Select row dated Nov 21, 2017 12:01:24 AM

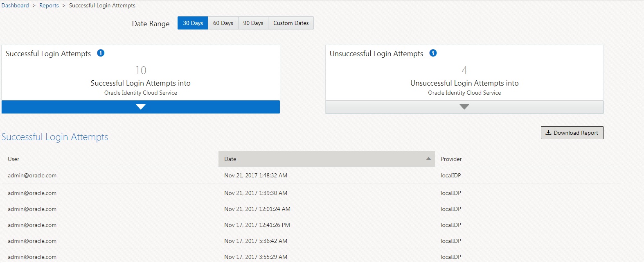pos(257,209)
